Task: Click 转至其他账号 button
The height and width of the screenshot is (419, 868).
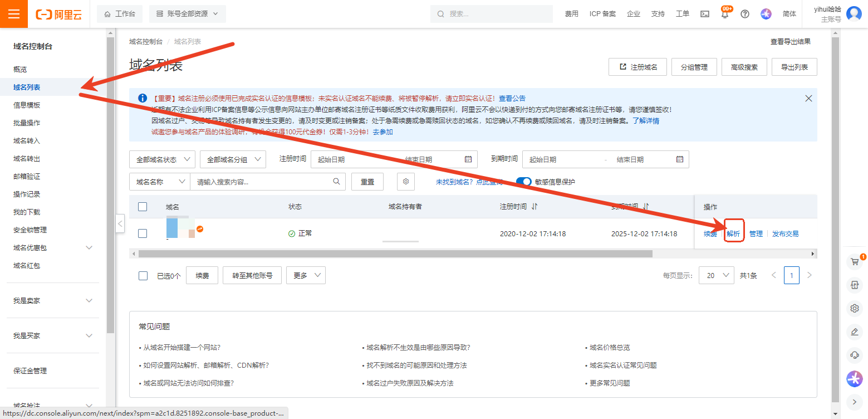Action: 252,275
